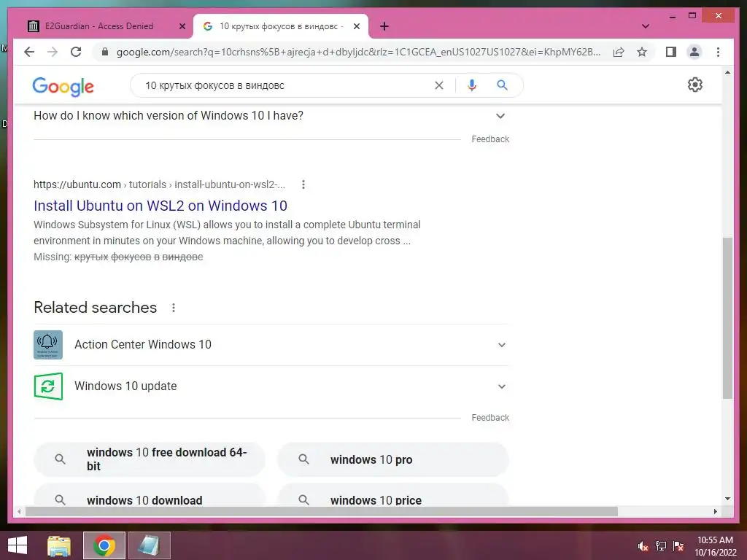Go to the Google home logo
This screenshot has height=560, width=747.
click(63, 86)
